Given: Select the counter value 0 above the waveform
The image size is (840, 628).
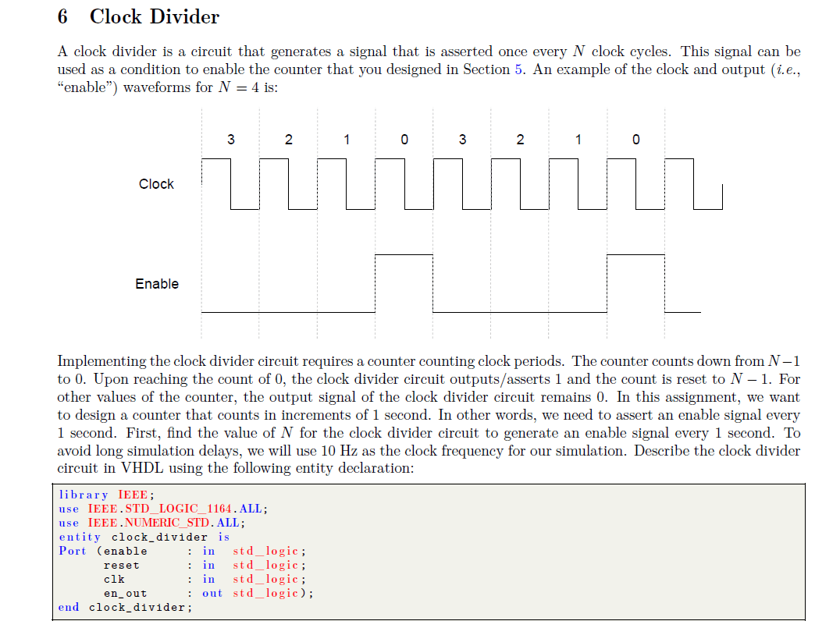Looking at the screenshot, I should 404,140.
